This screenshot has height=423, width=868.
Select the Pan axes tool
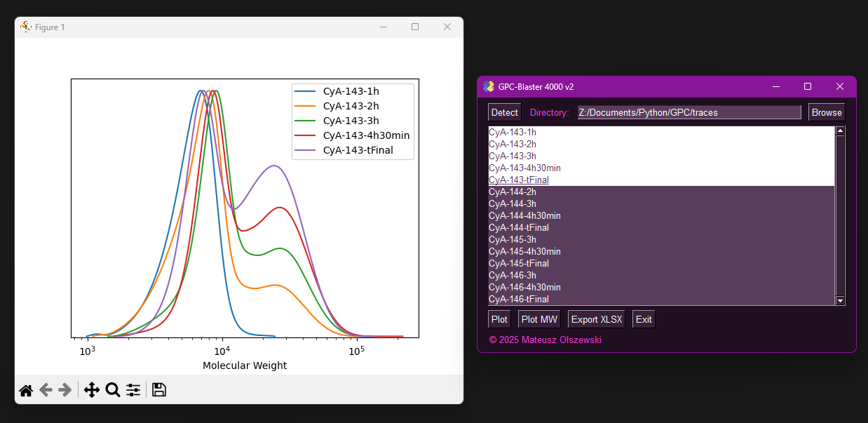91,390
